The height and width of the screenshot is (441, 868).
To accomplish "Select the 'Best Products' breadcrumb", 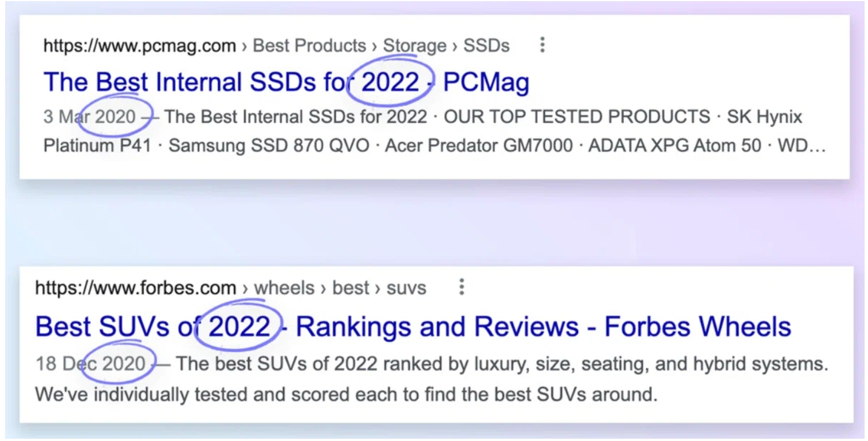I will tap(309, 46).
